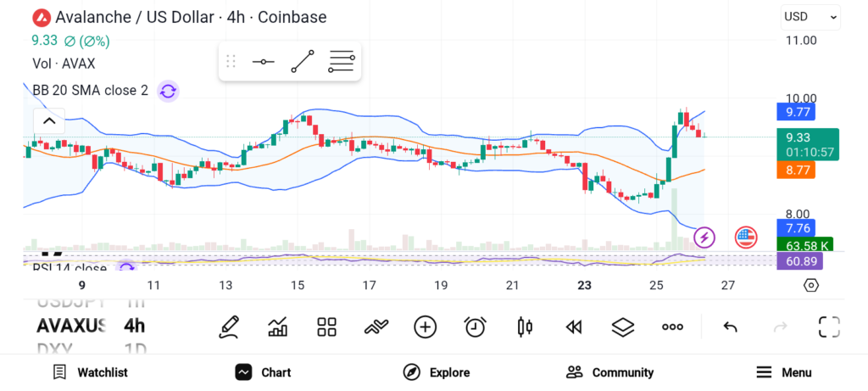The height and width of the screenshot is (391, 868).
Task: Click the undo arrow
Action: point(730,327)
